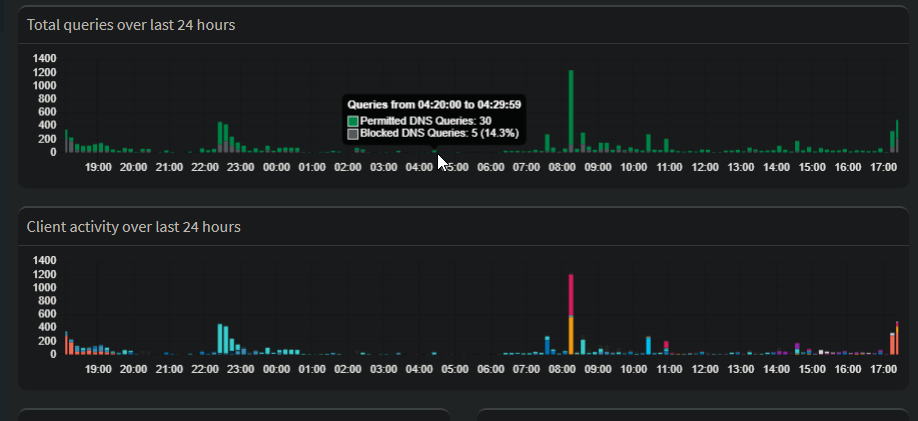Image resolution: width=918 pixels, height=421 pixels.
Task: Click the 1400 y-axis label in Total queries
Action: pos(44,59)
